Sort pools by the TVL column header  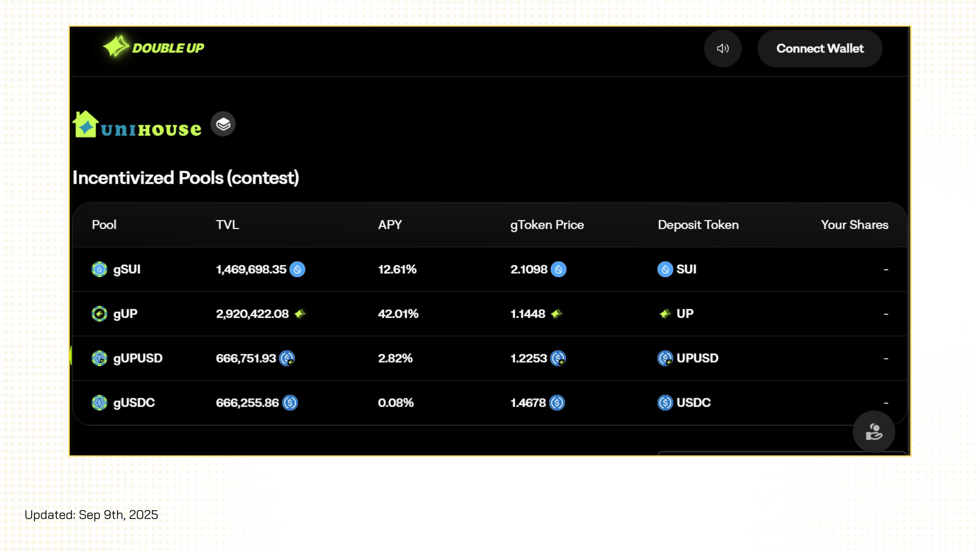click(x=227, y=225)
